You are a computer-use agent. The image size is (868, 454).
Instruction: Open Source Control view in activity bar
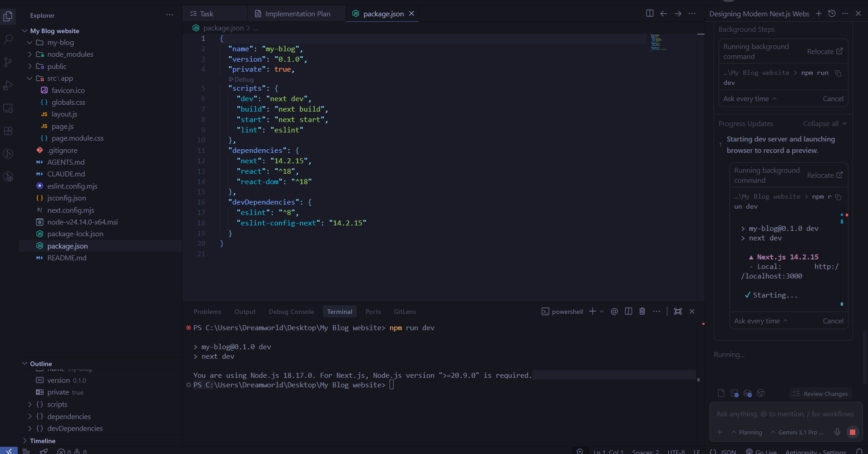coord(8,62)
